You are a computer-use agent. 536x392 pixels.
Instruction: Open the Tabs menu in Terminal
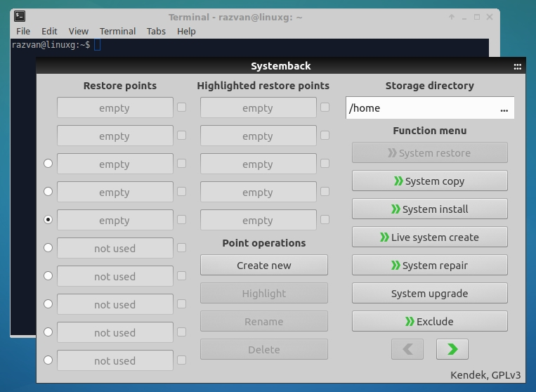pos(156,31)
